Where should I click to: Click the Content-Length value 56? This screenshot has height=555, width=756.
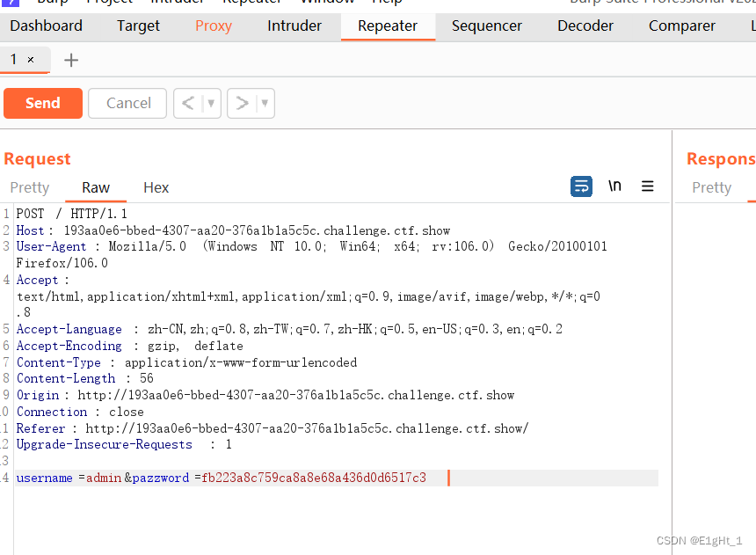pyautogui.click(x=147, y=378)
